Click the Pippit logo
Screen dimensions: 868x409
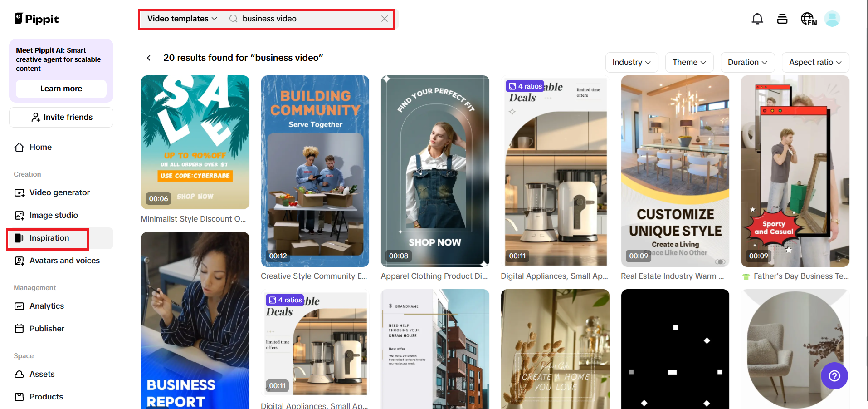click(36, 19)
